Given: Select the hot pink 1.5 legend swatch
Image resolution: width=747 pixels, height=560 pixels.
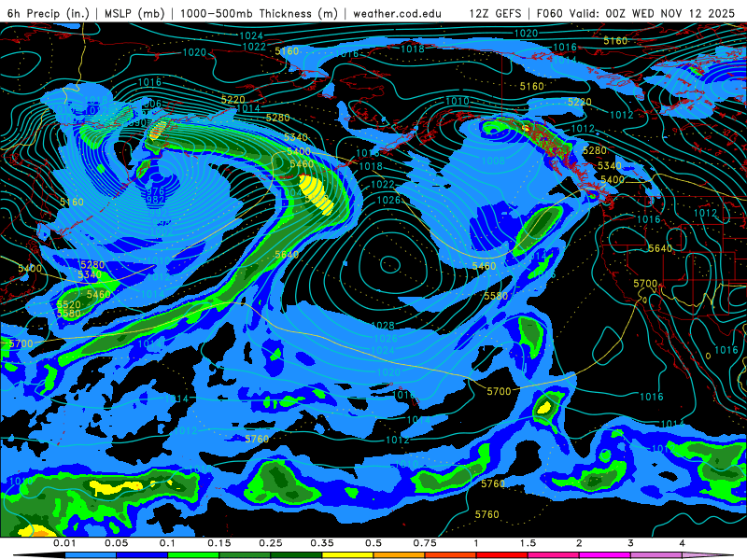Looking at the screenshot, I should pos(554,555).
